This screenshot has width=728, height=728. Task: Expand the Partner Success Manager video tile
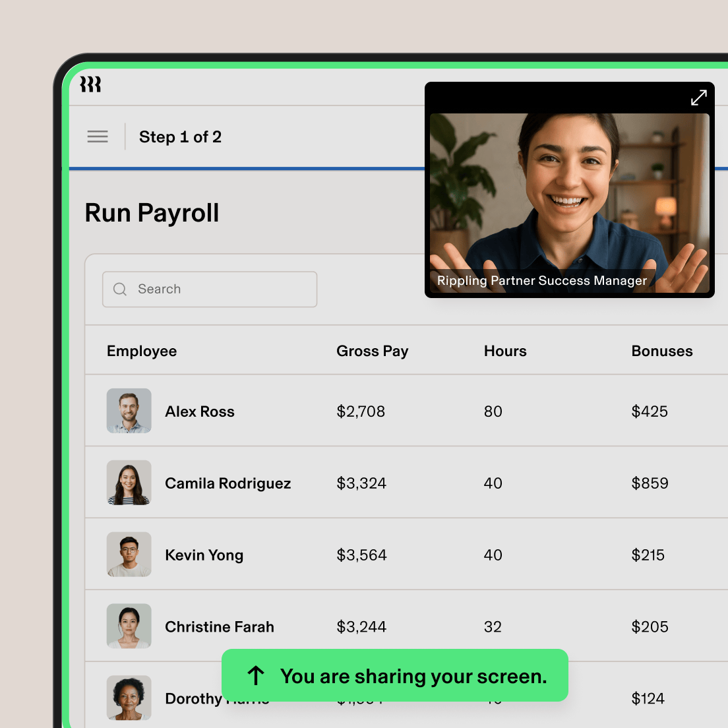click(x=698, y=97)
